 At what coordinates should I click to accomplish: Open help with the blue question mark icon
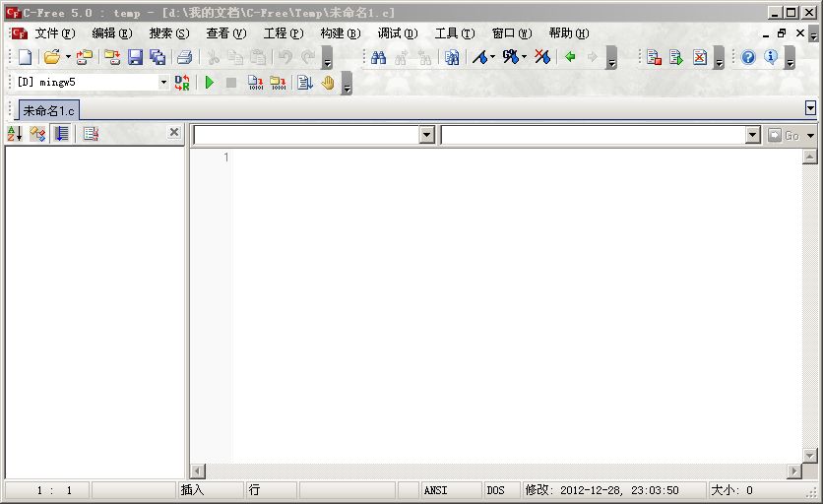tap(748, 57)
